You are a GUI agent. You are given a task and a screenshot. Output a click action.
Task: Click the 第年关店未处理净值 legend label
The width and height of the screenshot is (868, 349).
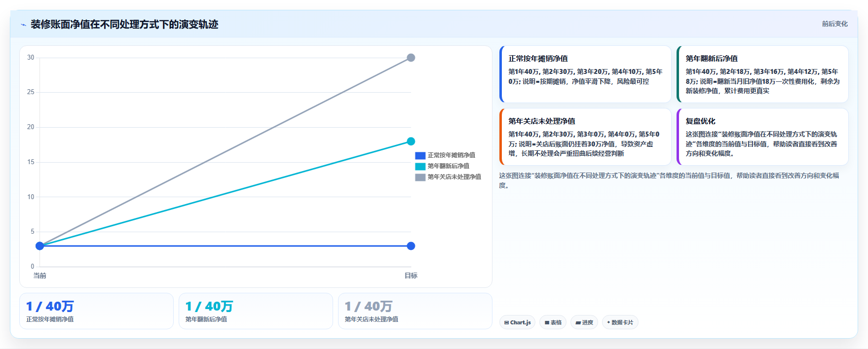click(454, 177)
